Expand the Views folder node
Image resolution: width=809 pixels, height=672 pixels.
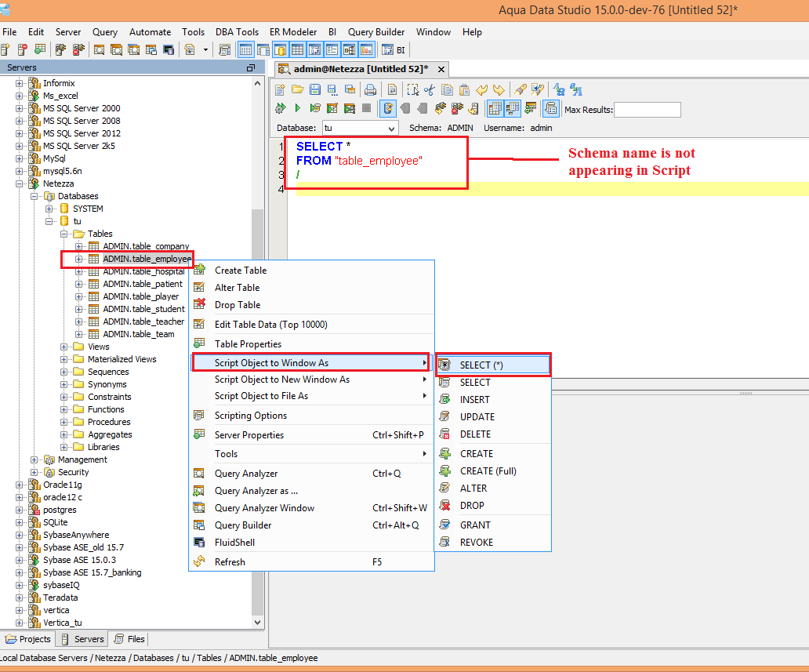click(64, 347)
